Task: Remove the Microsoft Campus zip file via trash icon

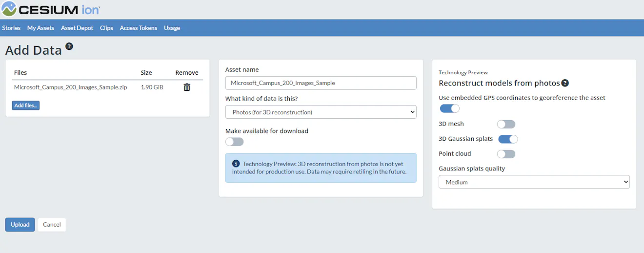Action: point(186,87)
